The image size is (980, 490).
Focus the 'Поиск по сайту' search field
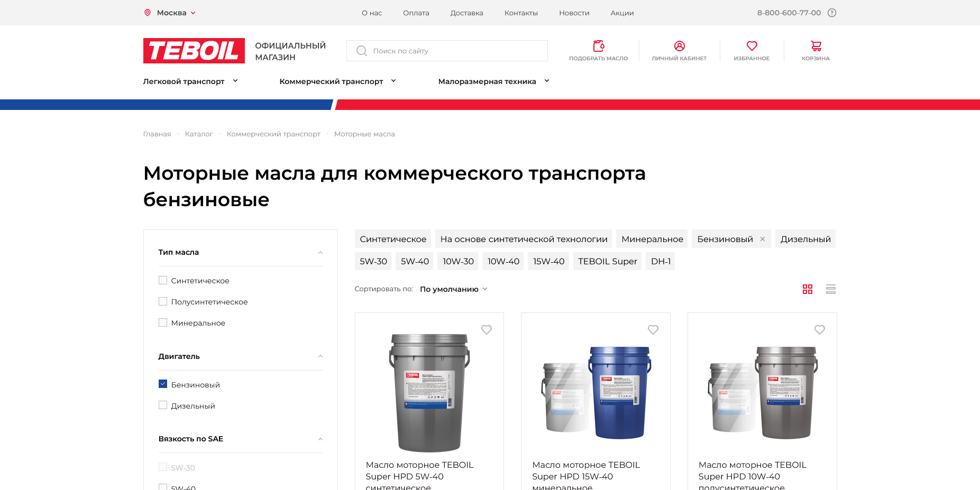click(447, 51)
